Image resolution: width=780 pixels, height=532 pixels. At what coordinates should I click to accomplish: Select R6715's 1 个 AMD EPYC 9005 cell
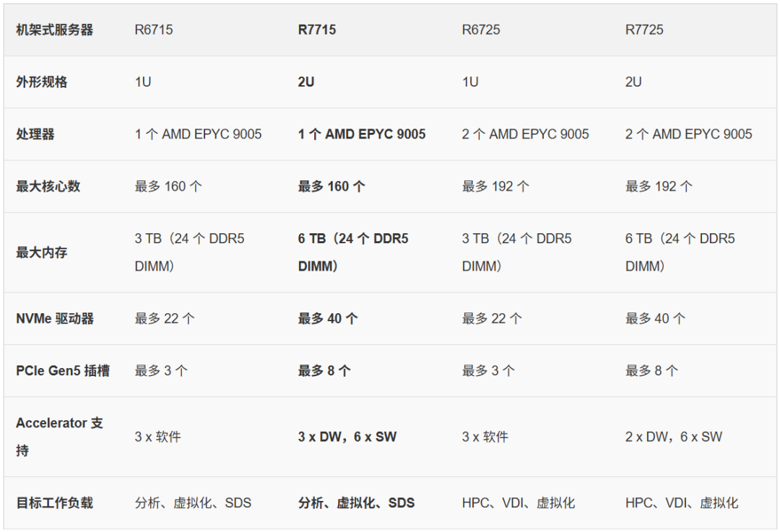tap(198, 134)
